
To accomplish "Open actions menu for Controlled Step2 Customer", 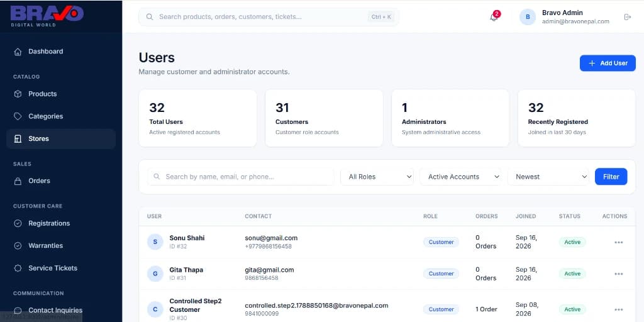I will tap(619, 309).
